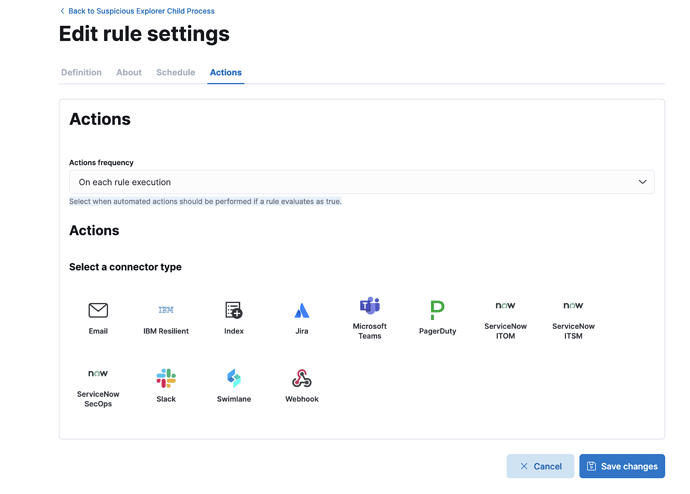Switch to the Definition tab
690x494 pixels.
(81, 73)
